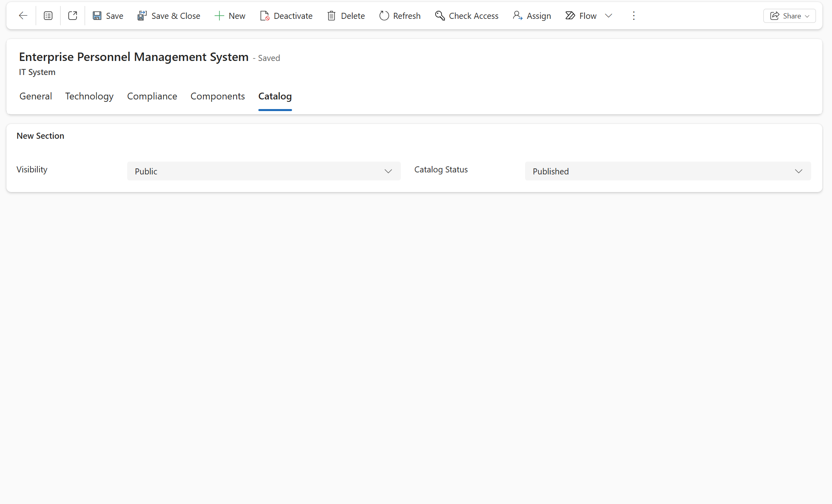The width and height of the screenshot is (832, 504).
Task: Open the Share dropdown button
Action: tap(789, 16)
